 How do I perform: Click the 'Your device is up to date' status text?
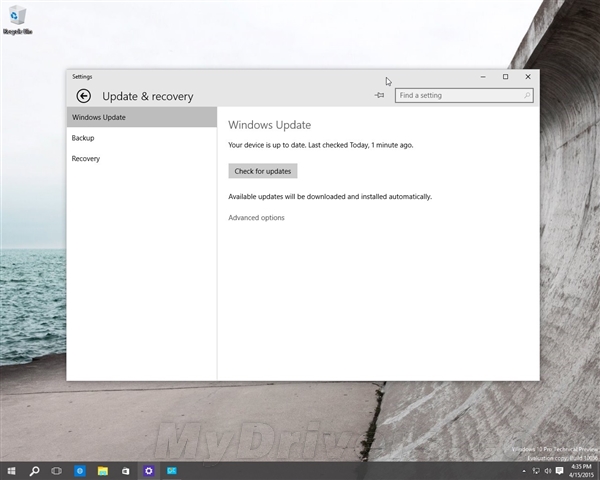(321, 145)
